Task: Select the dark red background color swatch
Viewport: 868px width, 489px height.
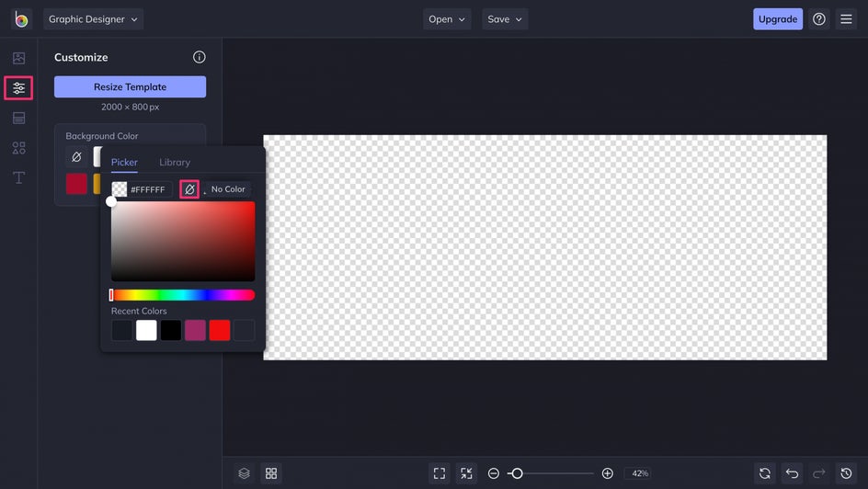Action: click(76, 184)
